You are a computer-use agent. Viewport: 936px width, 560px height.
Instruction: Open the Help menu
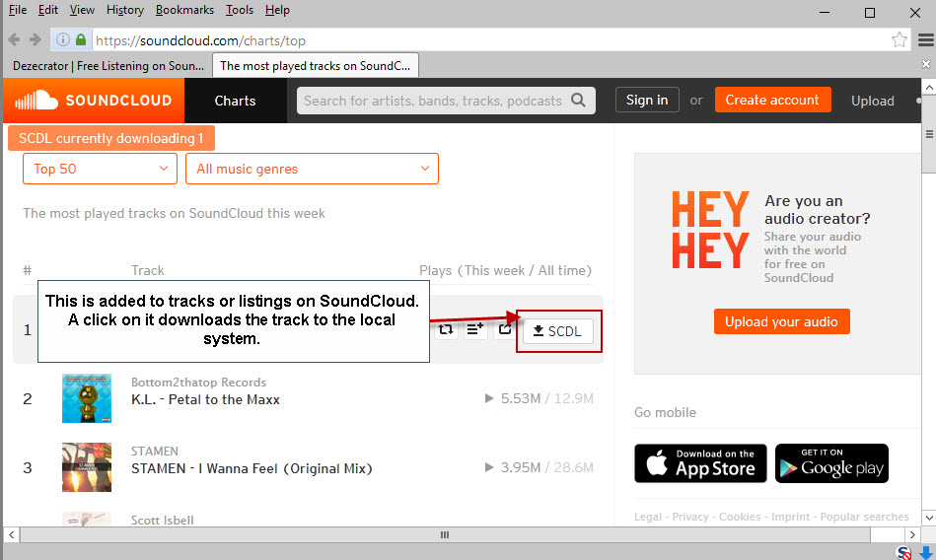[277, 10]
